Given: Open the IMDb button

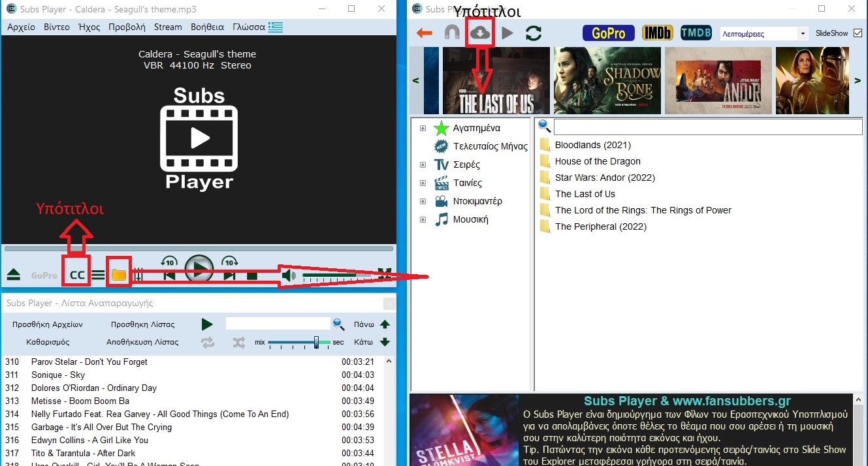Looking at the screenshot, I should pos(657,33).
